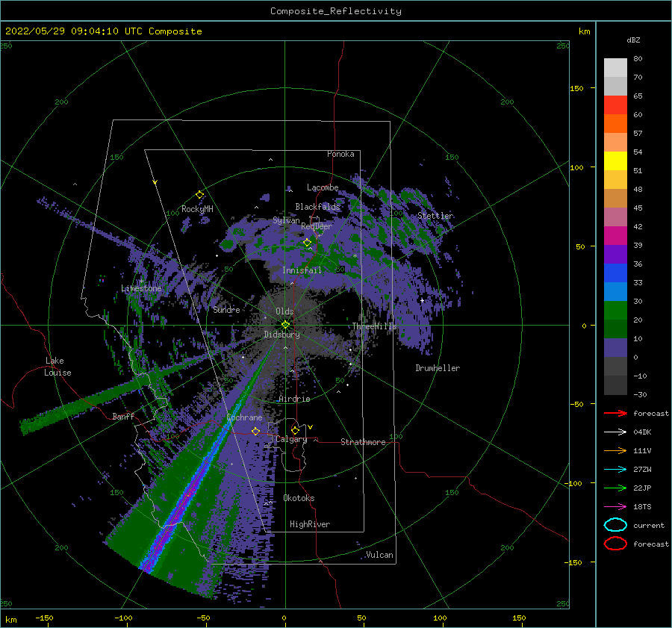This screenshot has height=628, width=672.
Task: Click the Didsbury town label
Action: (281, 335)
